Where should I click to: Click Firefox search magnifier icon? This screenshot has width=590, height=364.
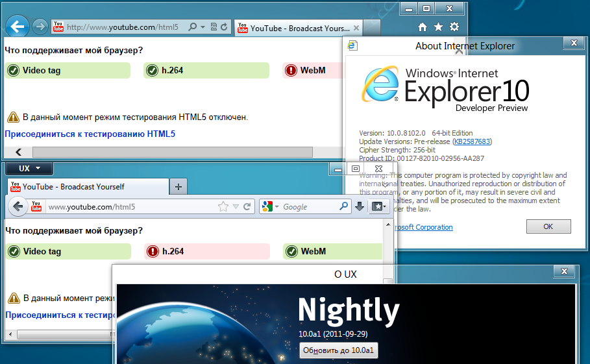[x=343, y=206]
